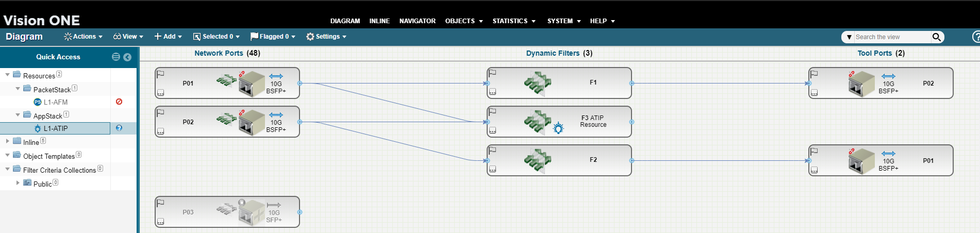This screenshot has height=233, width=980.
Task: Click the magnifying glass search icon
Action: pos(936,37)
